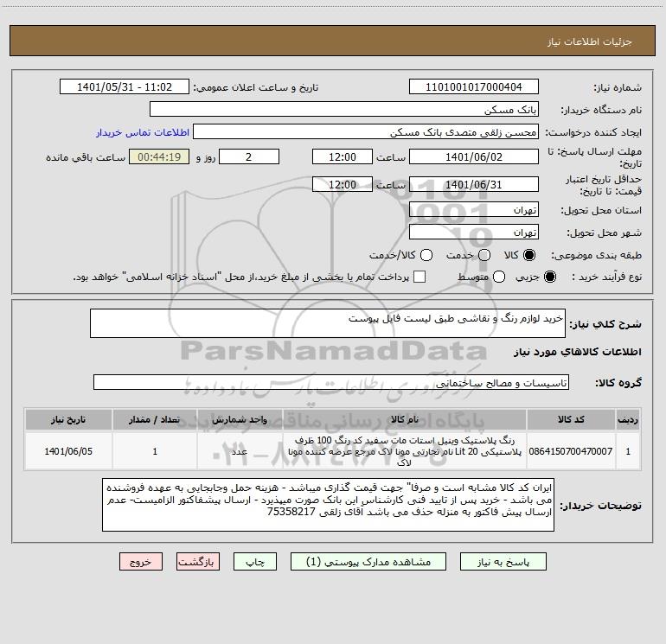Click the days remaining field showing 2
This screenshot has width=666, height=644.
249,156
